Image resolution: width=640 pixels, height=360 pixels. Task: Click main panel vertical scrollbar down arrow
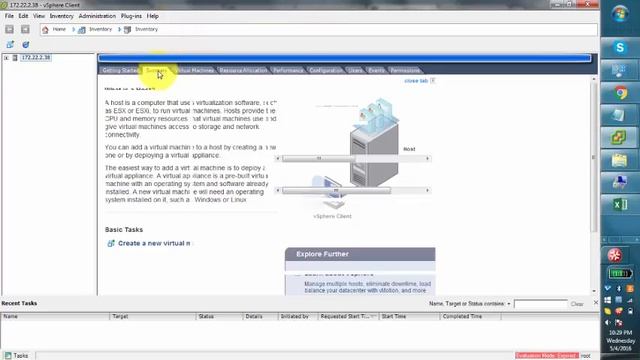[x=594, y=291]
